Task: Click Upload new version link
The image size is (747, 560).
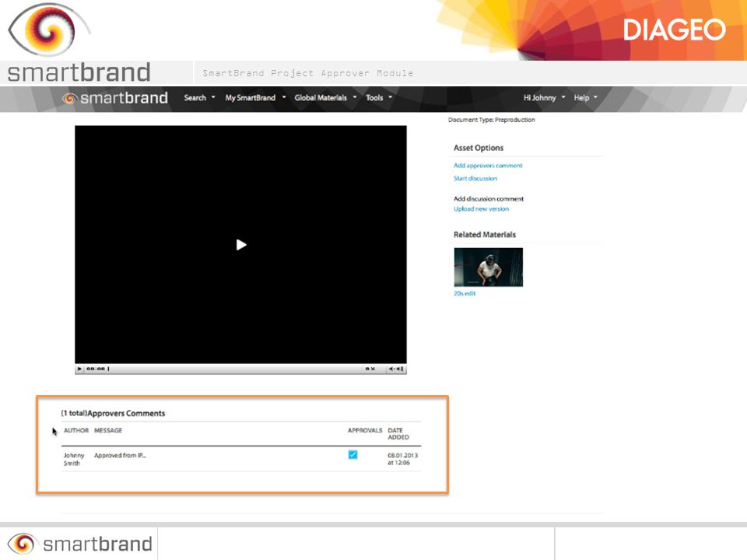Action: [x=481, y=209]
